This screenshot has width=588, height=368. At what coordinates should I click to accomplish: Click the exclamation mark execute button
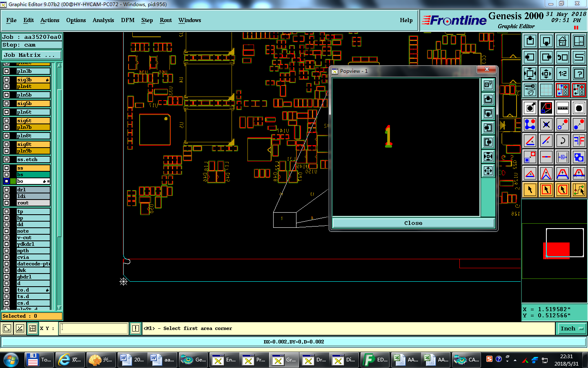click(136, 328)
